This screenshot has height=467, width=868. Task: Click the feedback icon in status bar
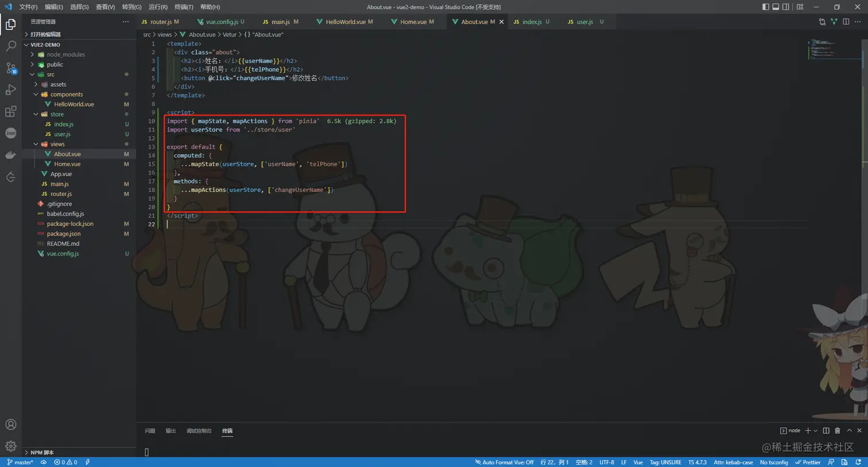[x=832, y=462]
